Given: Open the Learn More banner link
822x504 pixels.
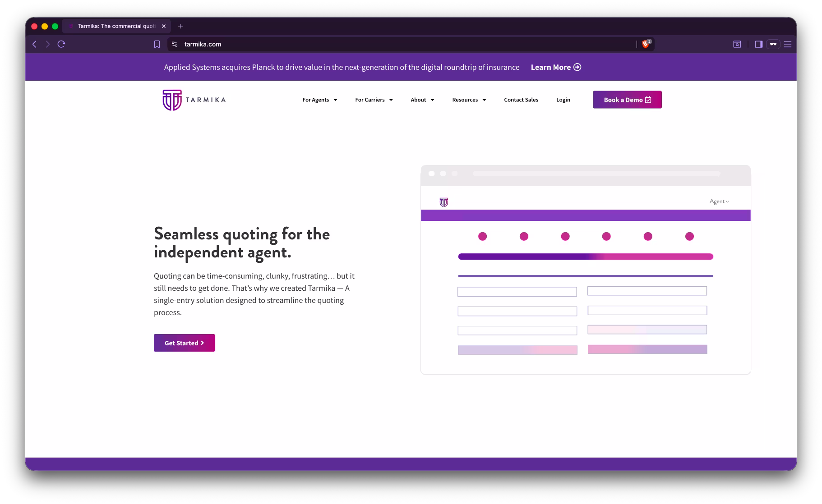Looking at the screenshot, I should tap(556, 67).
